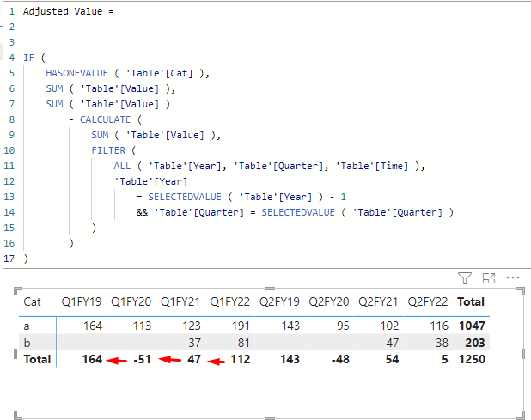Click the Total column header
531x420 pixels.
coord(471,301)
